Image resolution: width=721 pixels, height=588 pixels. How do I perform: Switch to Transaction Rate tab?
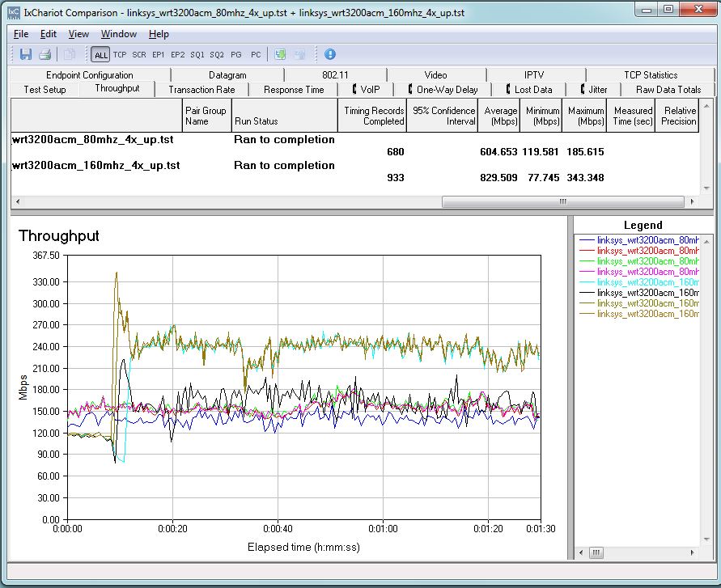(201, 90)
